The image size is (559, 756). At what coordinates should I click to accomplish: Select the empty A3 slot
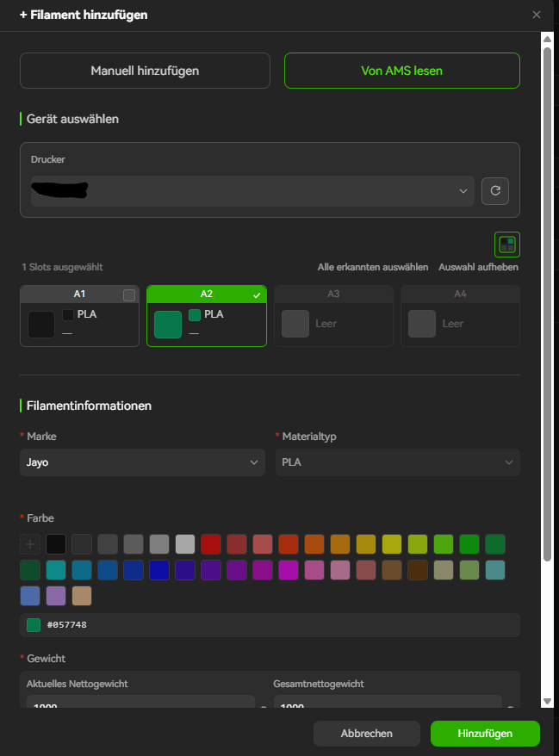coord(333,316)
